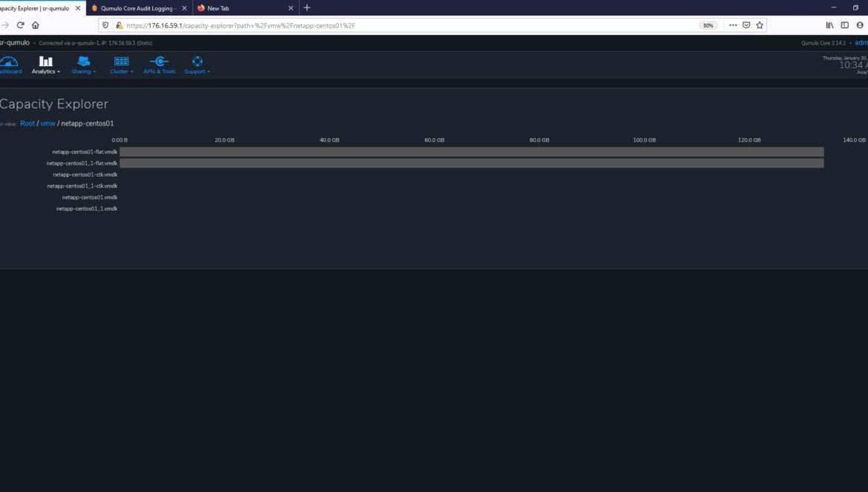Reload the current page
The height and width of the screenshot is (492, 868).
pyautogui.click(x=21, y=25)
